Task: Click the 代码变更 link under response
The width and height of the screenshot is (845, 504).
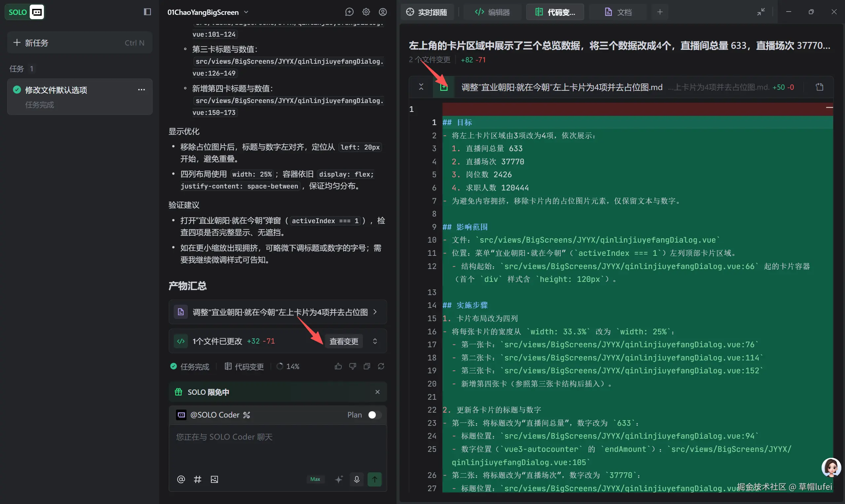Action: (244, 366)
